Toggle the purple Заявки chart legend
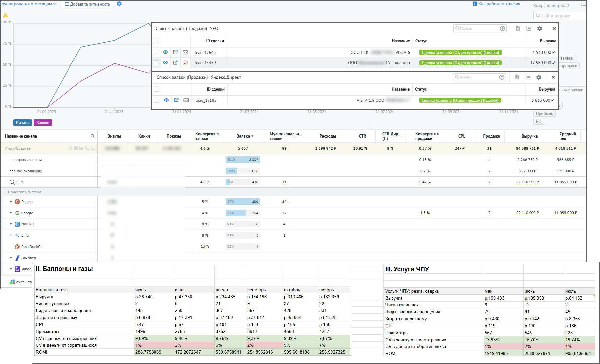Screen dimensions: 600x364 click(x=43, y=123)
